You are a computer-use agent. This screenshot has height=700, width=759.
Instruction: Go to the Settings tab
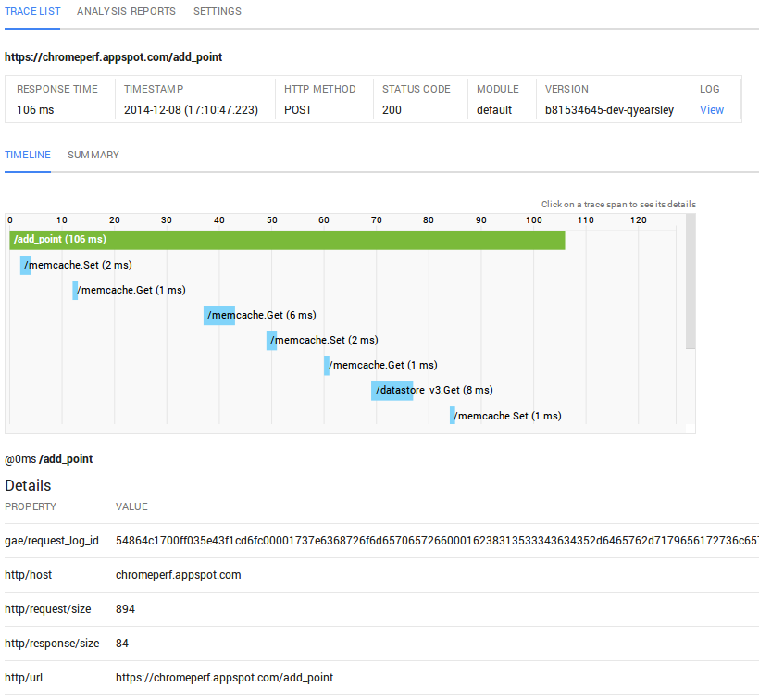click(x=217, y=12)
